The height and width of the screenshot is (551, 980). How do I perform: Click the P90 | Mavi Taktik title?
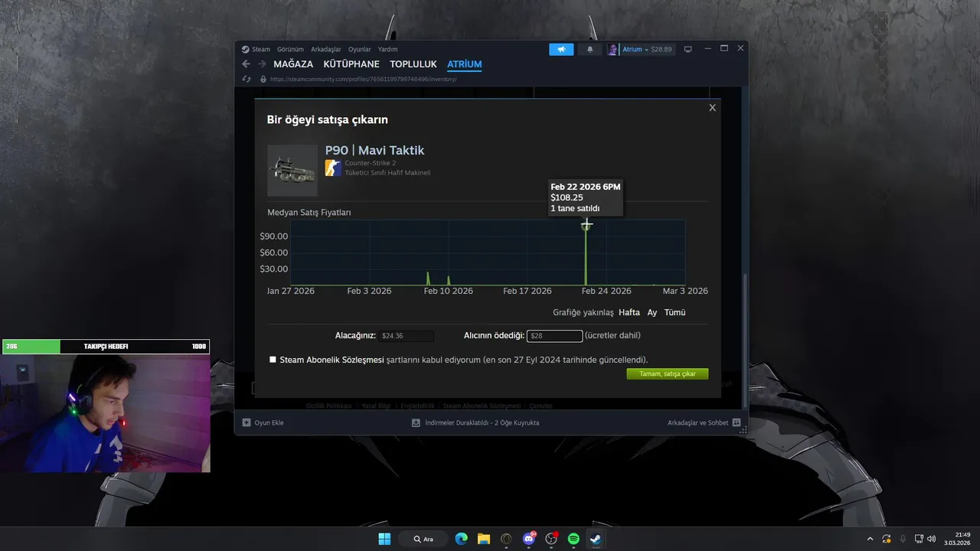(374, 150)
